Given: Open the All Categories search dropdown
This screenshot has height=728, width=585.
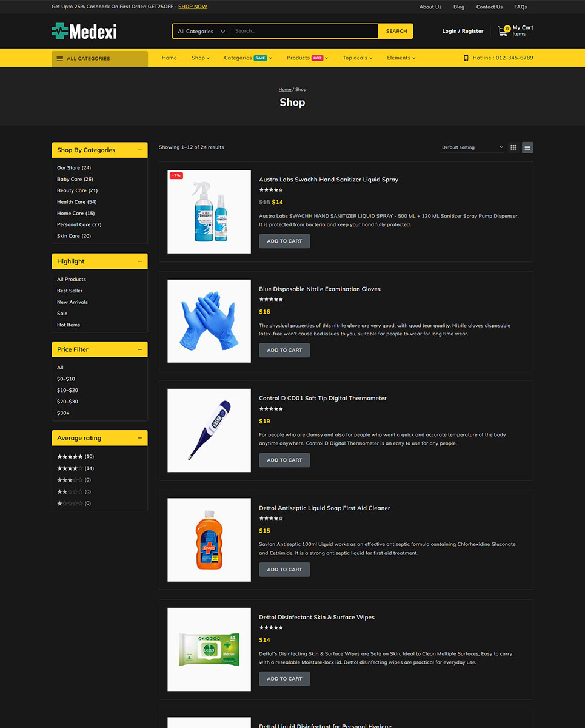Looking at the screenshot, I should (201, 31).
